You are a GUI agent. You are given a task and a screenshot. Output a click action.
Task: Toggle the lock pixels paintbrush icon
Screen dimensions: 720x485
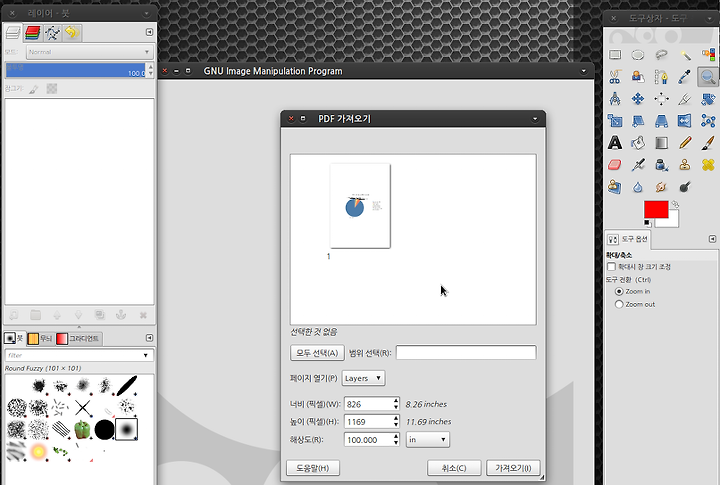(34, 89)
